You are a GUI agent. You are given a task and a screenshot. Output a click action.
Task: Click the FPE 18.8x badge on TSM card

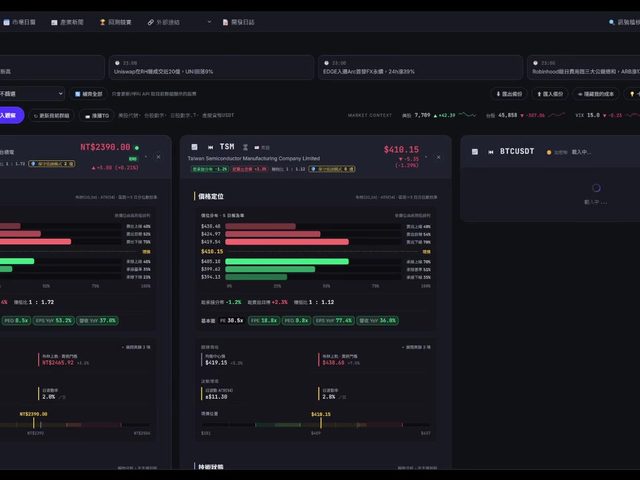click(x=264, y=320)
